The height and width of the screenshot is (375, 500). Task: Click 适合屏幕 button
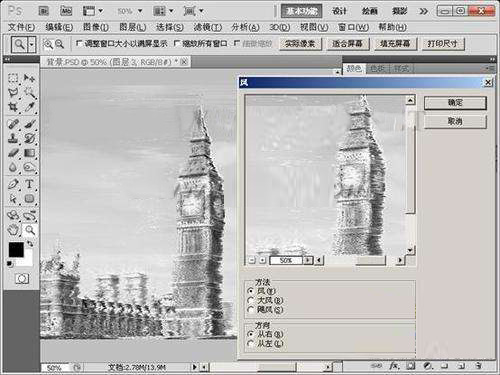coord(348,44)
